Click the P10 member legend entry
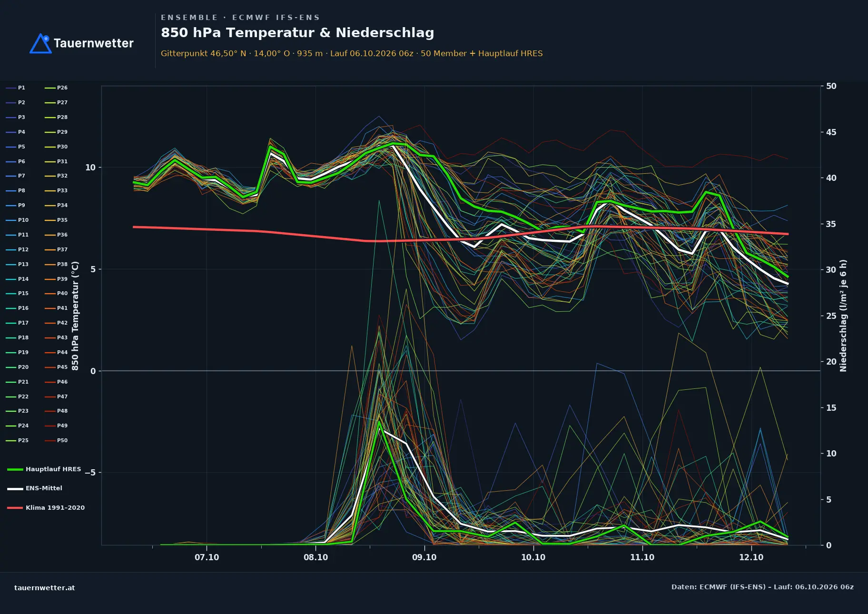Screen dimensions: 868x614 point(17,220)
